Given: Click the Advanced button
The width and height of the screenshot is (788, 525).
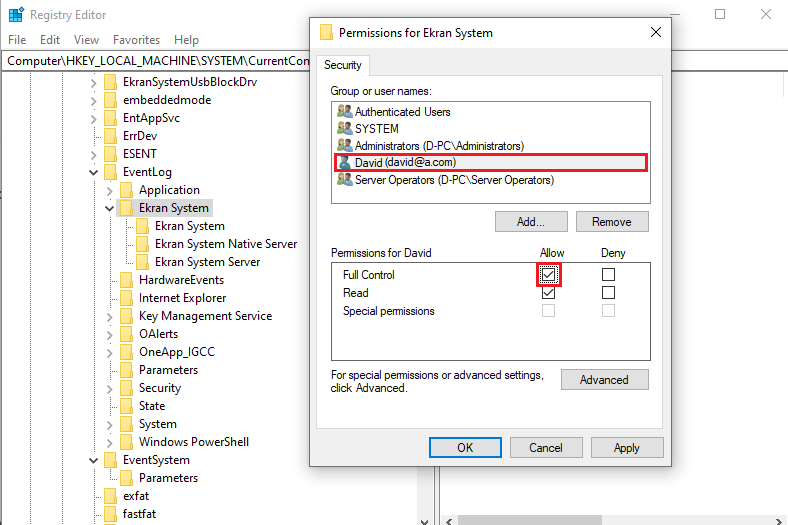Looking at the screenshot, I should click(x=604, y=380).
